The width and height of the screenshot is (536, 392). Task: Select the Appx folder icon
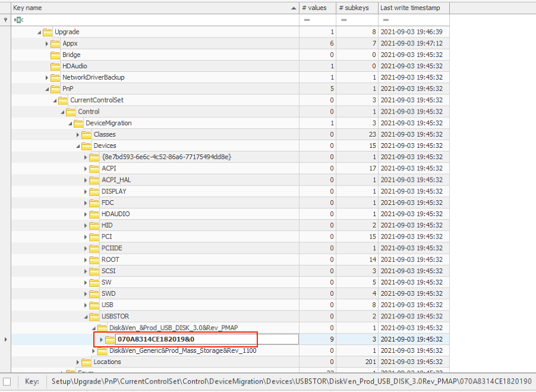click(55, 43)
